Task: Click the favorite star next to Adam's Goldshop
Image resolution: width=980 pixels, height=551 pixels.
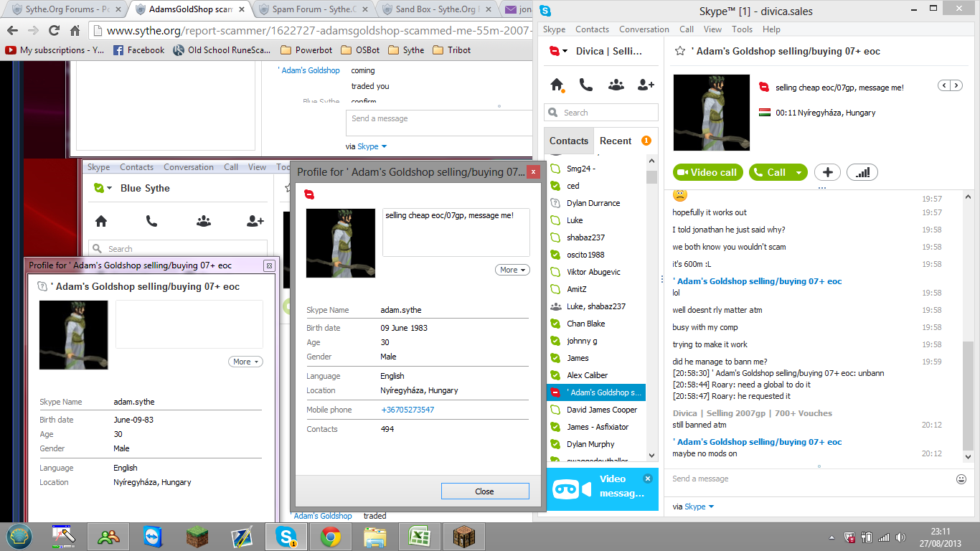Action: (680, 51)
